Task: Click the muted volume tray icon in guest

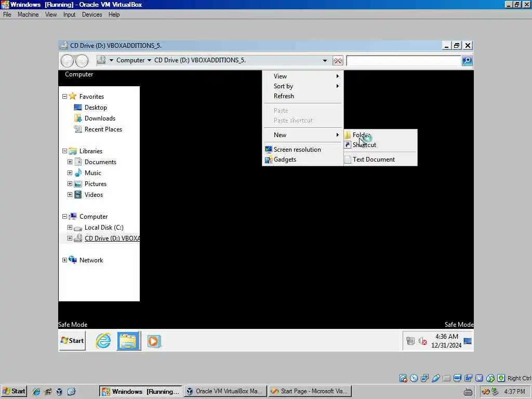Action: pos(422,341)
